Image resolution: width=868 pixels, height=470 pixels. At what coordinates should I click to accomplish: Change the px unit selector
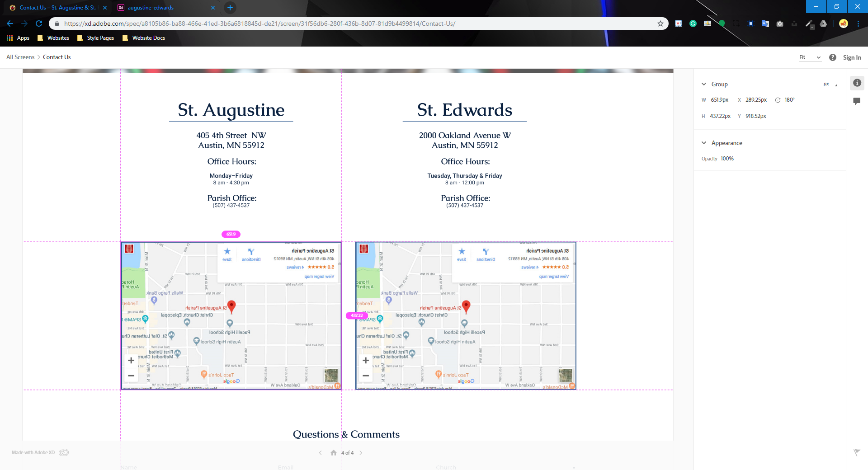(830, 84)
